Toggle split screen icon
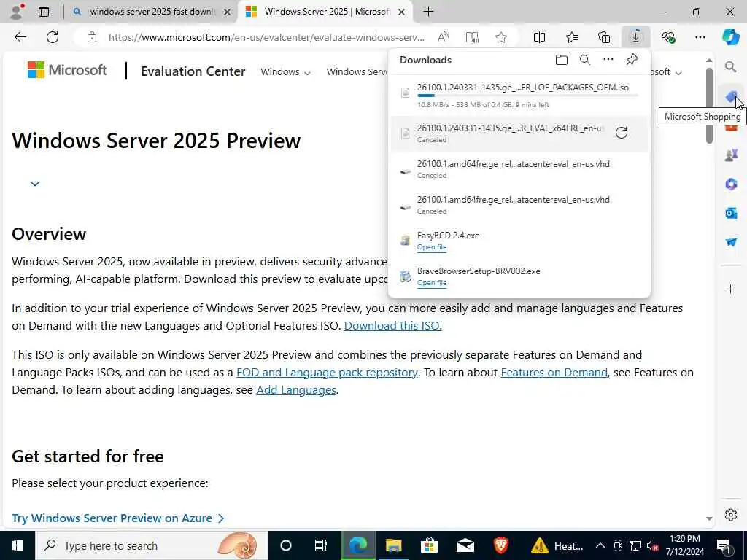Image resolution: width=747 pixels, height=560 pixels. pyautogui.click(x=539, y=37)
